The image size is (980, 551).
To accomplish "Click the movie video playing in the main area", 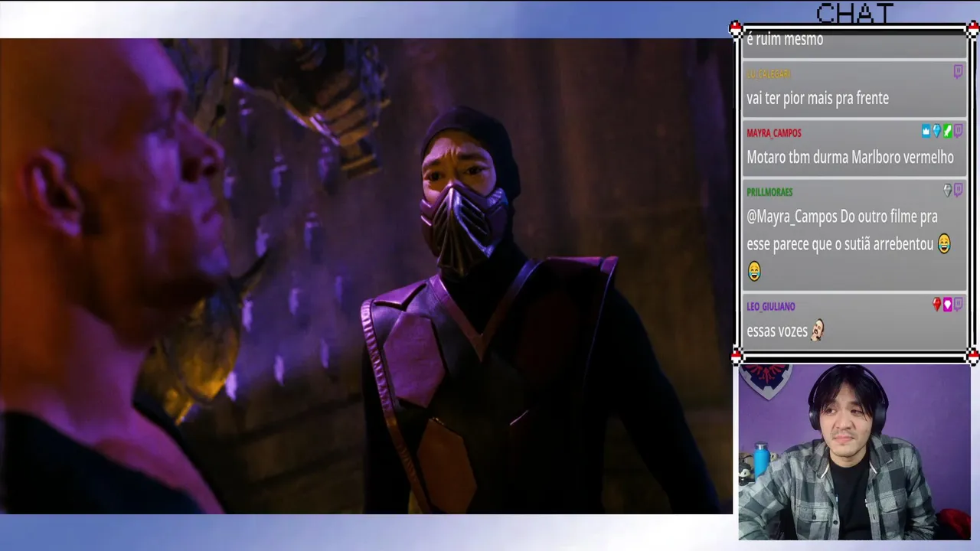I will pyautogui.click(x=366, y=276).
